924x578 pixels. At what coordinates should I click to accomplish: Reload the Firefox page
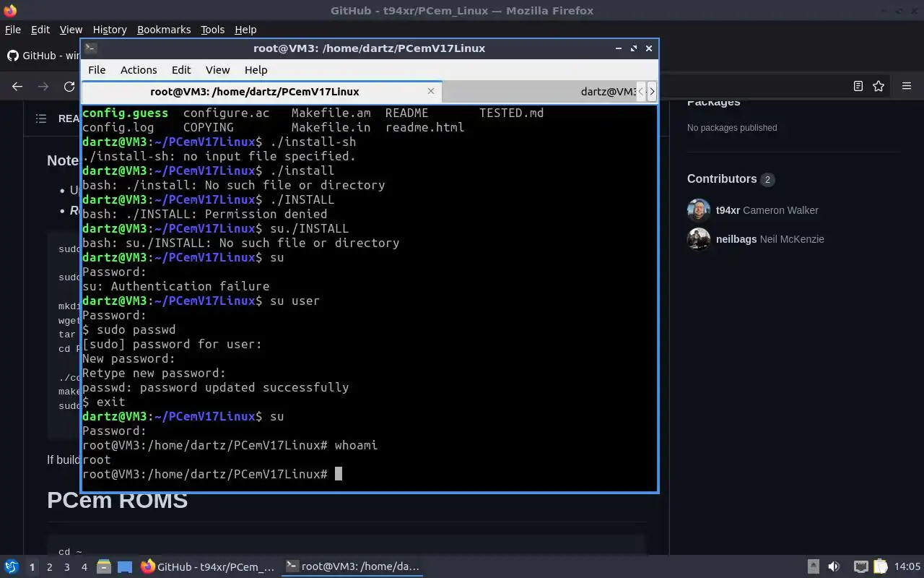(x=69, y=86)
